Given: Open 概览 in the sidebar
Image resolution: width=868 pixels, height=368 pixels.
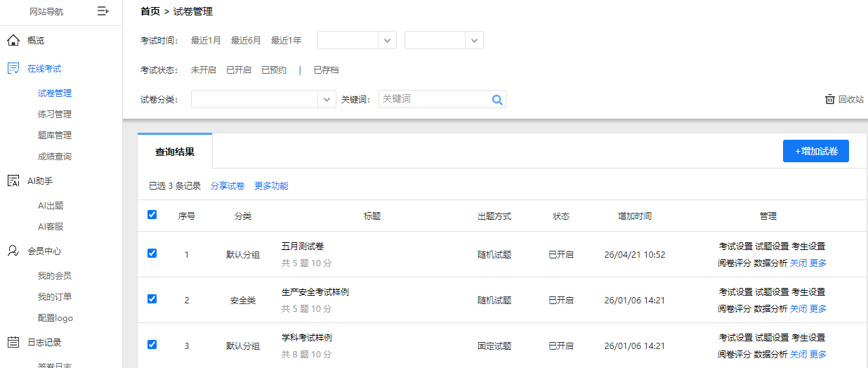Looking at the screenshot, I should [36, 40].
